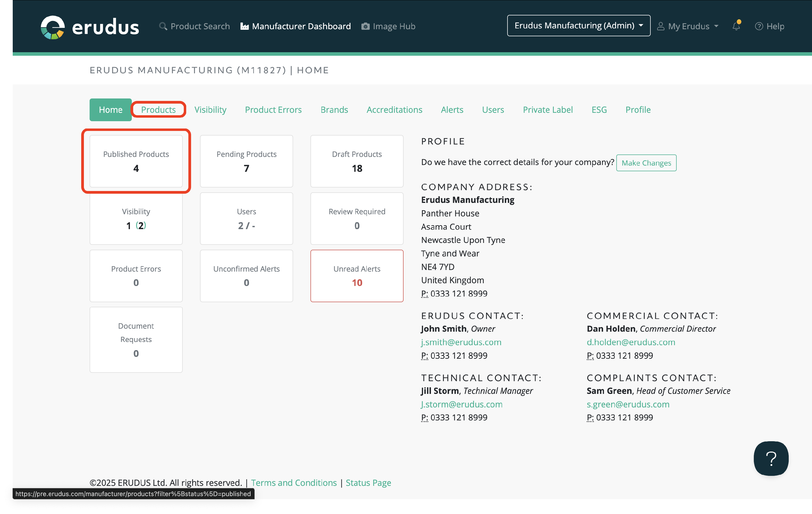Expand the Erudus Manufacturing (Admin) dropdown
The height and width of the screenshot is (514, 812).
(578, 26)
